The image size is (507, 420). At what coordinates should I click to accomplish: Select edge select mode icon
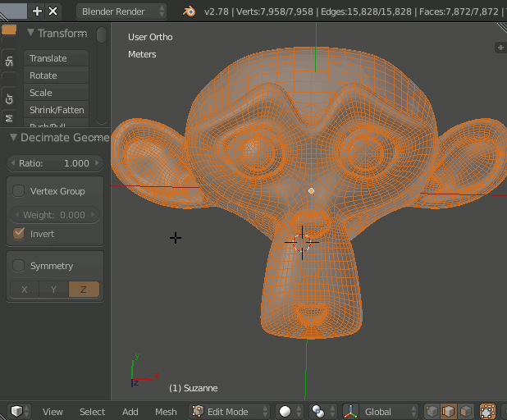[449, 411]
